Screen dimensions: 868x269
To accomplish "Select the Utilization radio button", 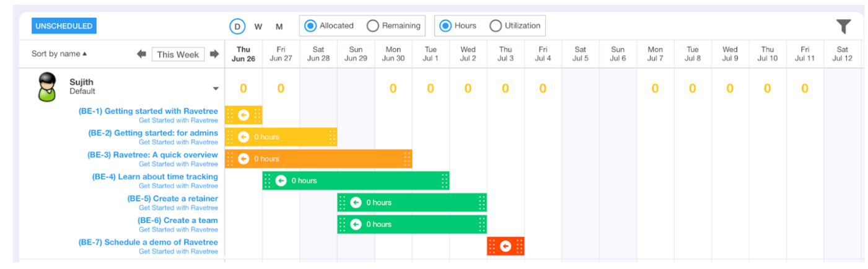I will [495, 26].
